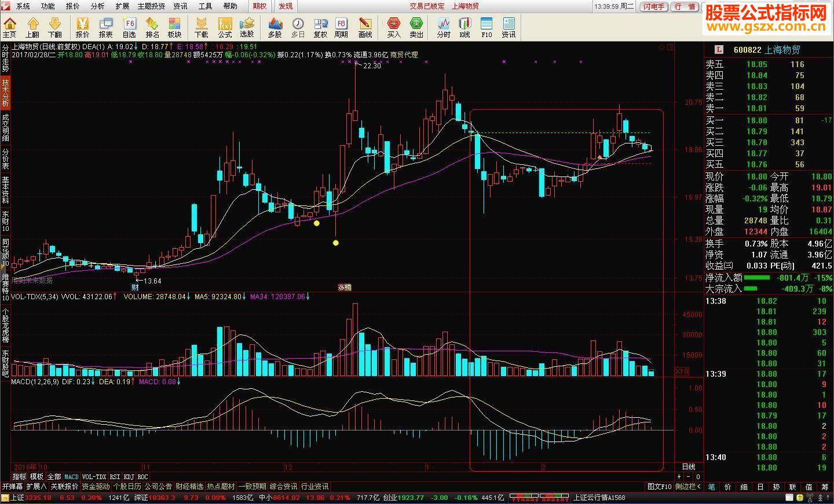Image resolution: width=834 pixels, height=504 pixels.
Task: Click the 下翻 page-down arrow icon
Action: [x=55, y=27]
